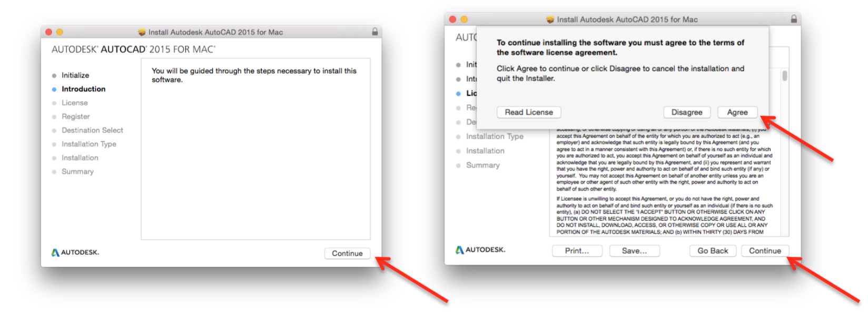Click Autodesk logo in right installer window

pyautogui.click(x=480, y=250)
